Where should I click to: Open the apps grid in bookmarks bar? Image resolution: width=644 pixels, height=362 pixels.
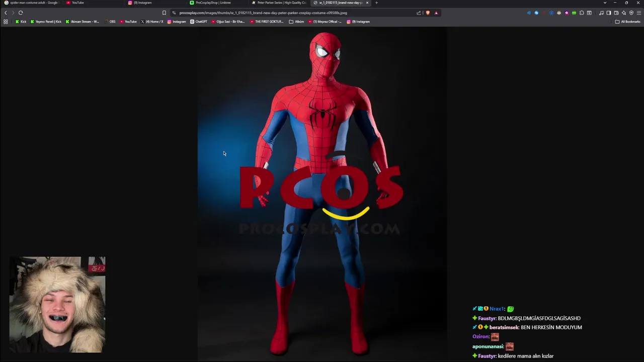pos(6,22)
